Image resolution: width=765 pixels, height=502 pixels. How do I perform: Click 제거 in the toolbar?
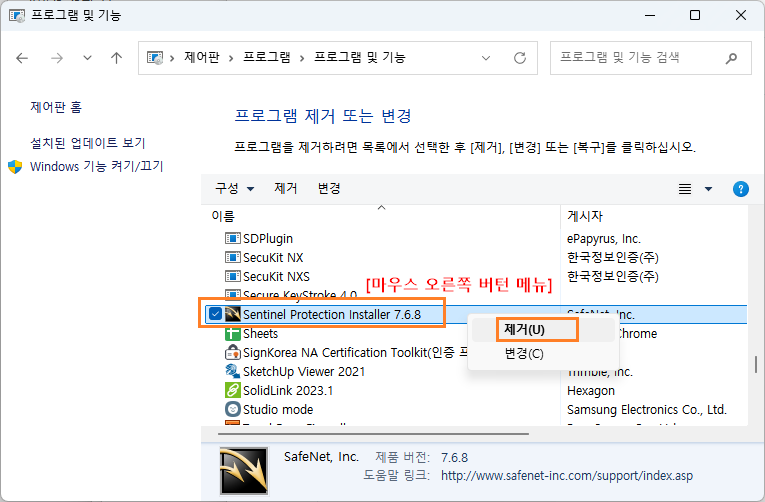(x=285, y=188)
